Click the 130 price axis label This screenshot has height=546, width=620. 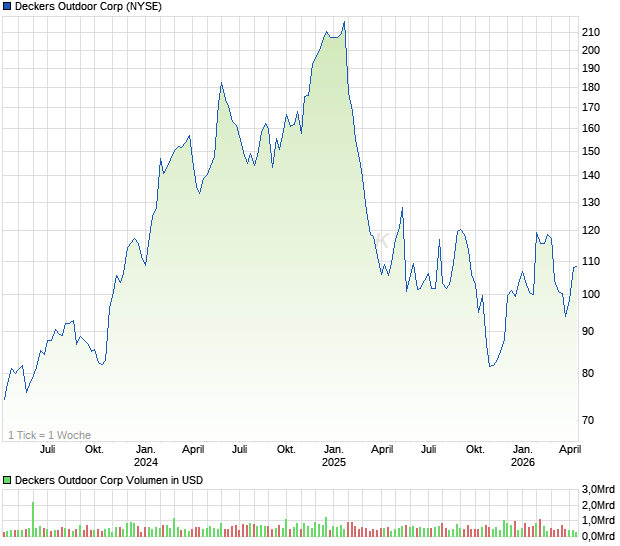point(591,202)
